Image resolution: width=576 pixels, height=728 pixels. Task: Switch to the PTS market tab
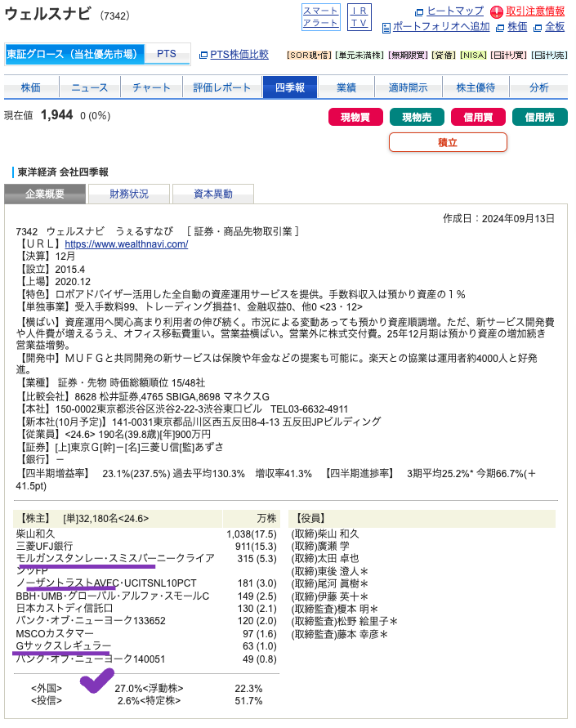click(x=167, y=54)
